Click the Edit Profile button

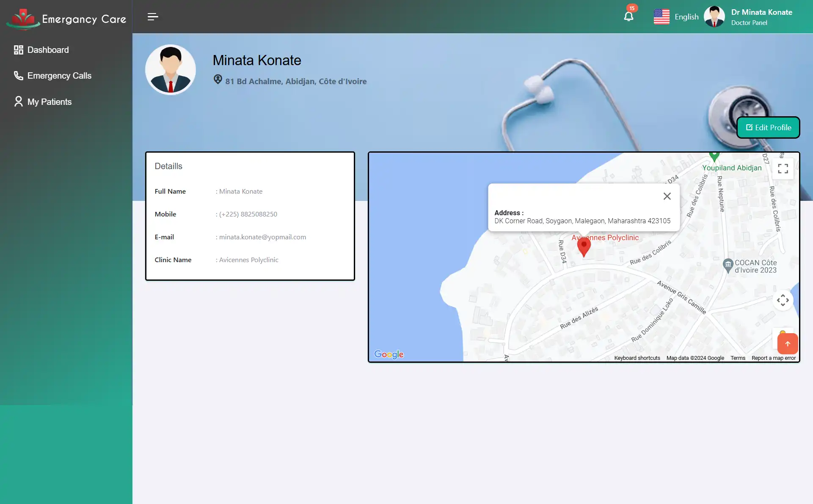tap(768, 127)
